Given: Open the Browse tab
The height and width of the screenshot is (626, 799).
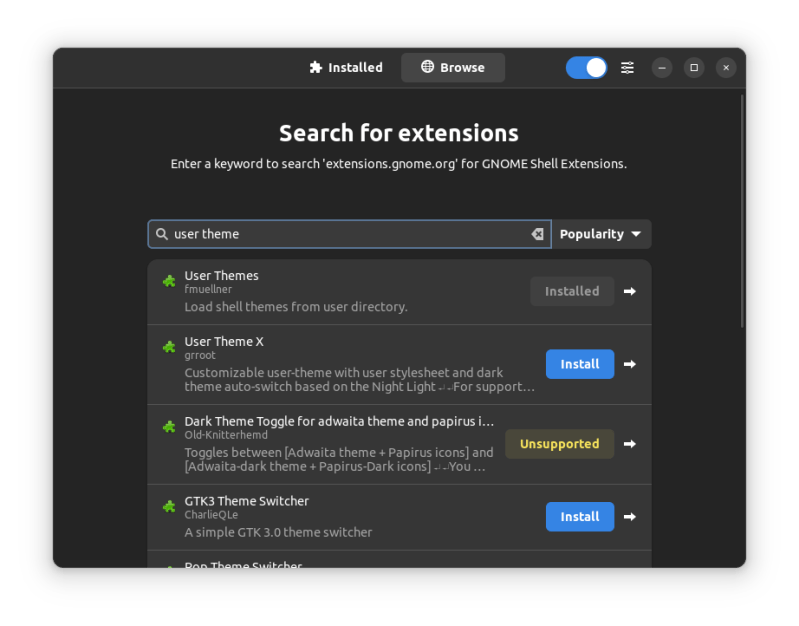Looking at the screenshot, I should 453,67.
